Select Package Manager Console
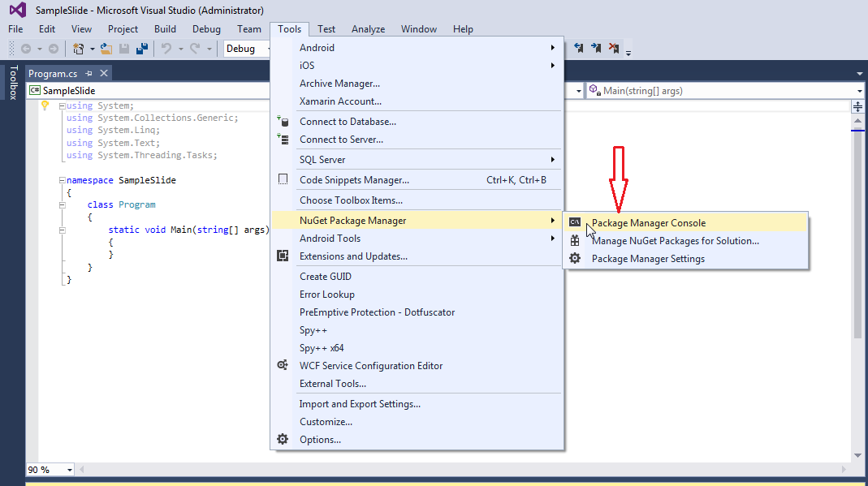 pyautogui.click(x=648, y=223)
